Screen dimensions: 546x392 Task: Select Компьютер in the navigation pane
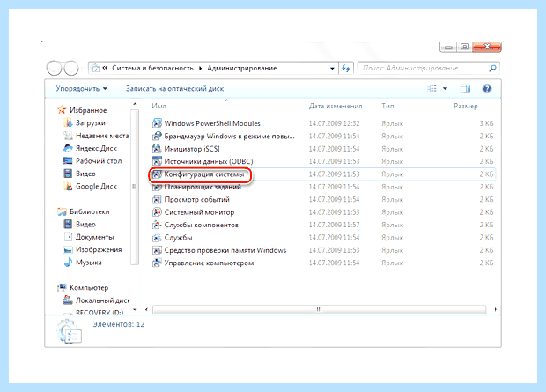coord(89,287)
